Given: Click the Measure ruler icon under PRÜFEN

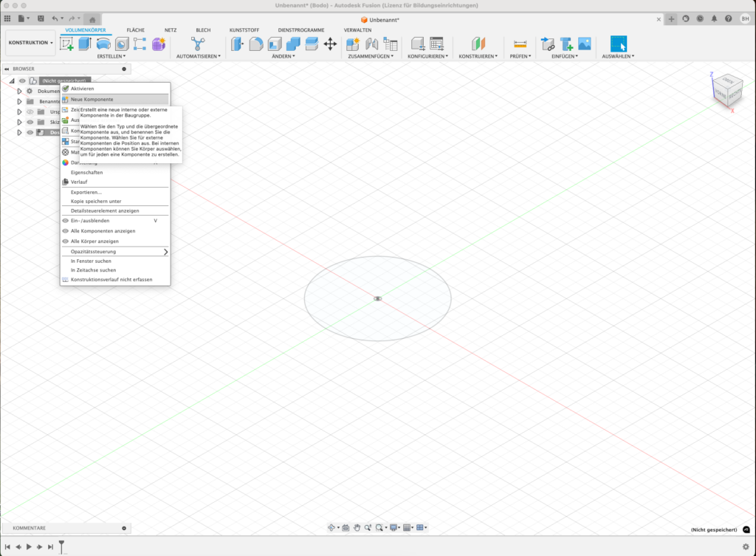Looking at the screenshot, I should 520,44.
